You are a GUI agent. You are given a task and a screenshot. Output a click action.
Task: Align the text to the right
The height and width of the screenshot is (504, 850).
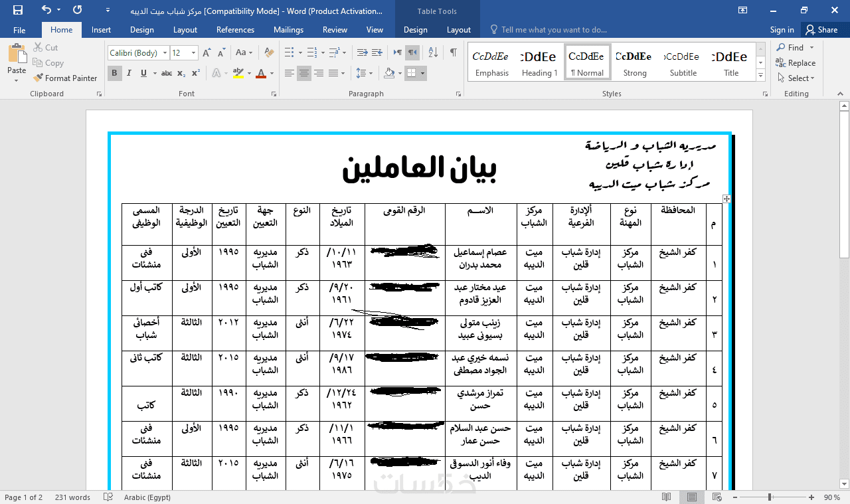click(319, 73)
